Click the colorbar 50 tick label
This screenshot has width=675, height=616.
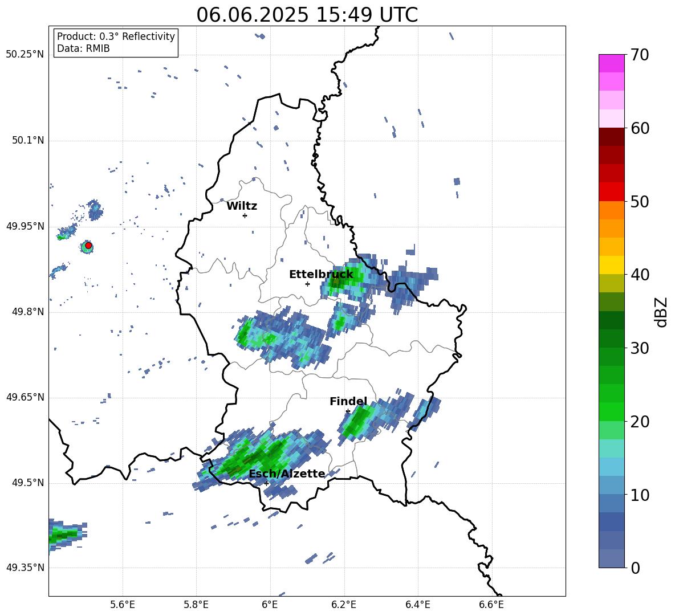coord(640,202)
